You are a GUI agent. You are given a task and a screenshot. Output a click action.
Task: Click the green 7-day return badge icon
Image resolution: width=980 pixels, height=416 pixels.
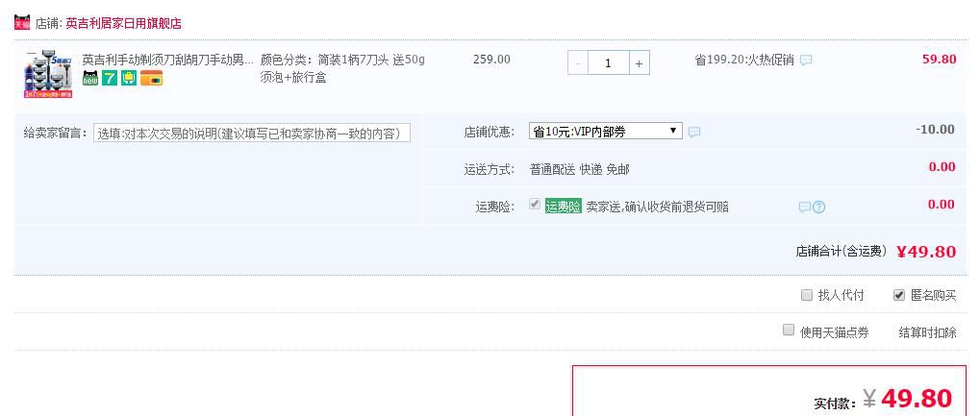click(110, 78)
